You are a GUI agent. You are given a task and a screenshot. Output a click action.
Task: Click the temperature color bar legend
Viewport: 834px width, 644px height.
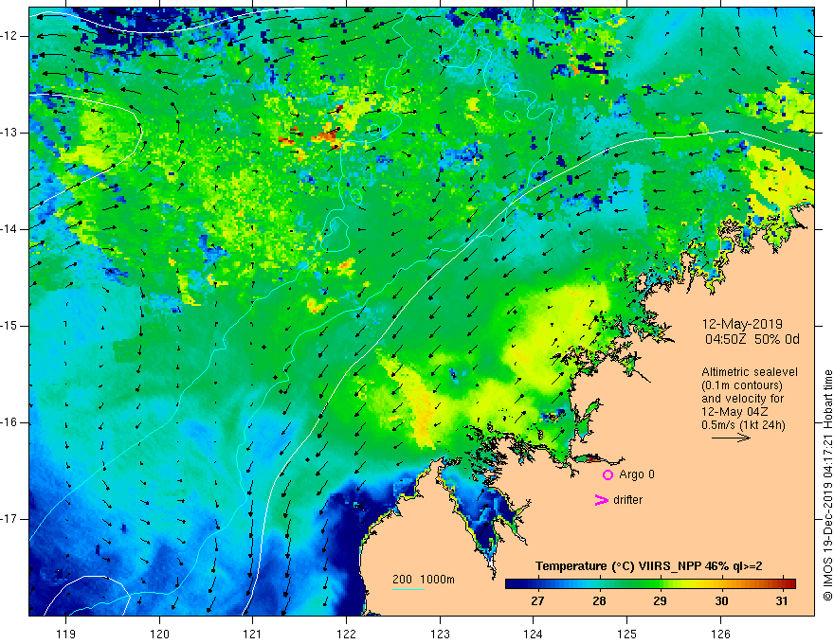[650, 583]
